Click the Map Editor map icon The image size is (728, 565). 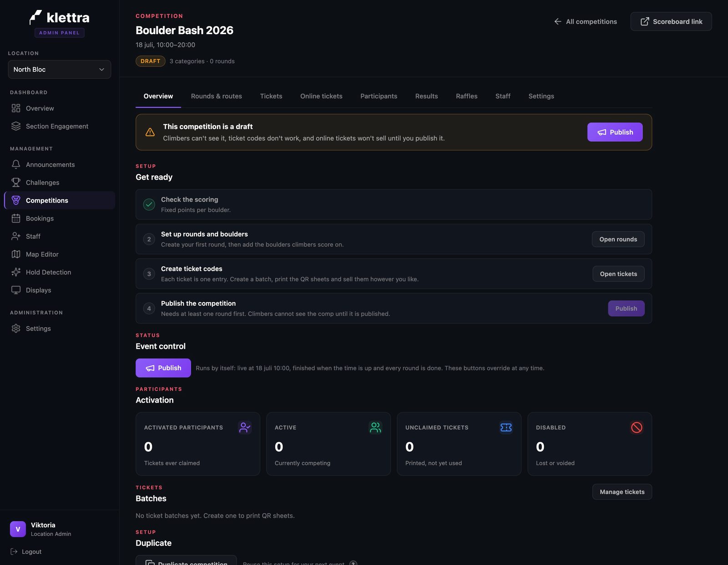[x=16, y=254]
